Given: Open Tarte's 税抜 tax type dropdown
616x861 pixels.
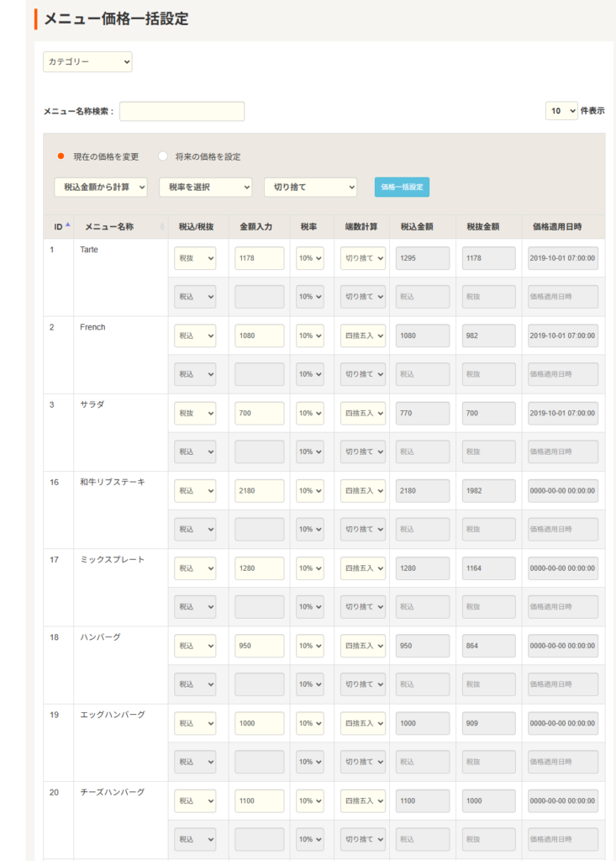Looking at the screenshot, I should [x=195, y=258].
